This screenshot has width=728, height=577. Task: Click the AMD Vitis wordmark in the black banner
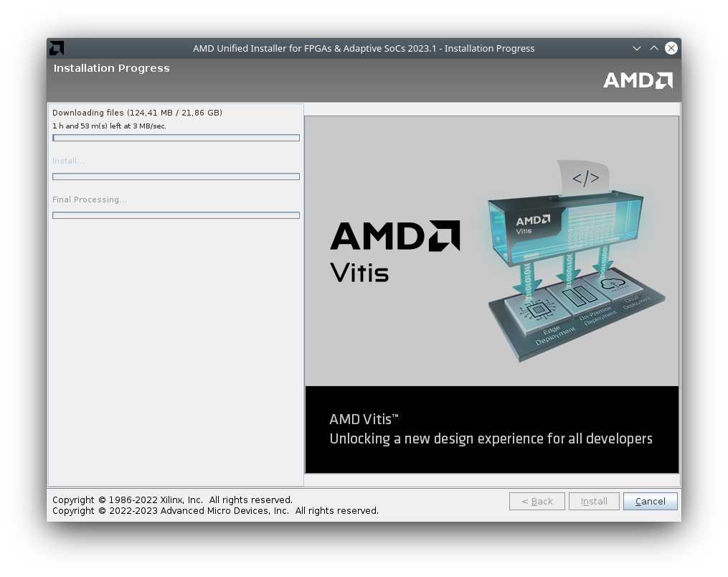[364, 419]
